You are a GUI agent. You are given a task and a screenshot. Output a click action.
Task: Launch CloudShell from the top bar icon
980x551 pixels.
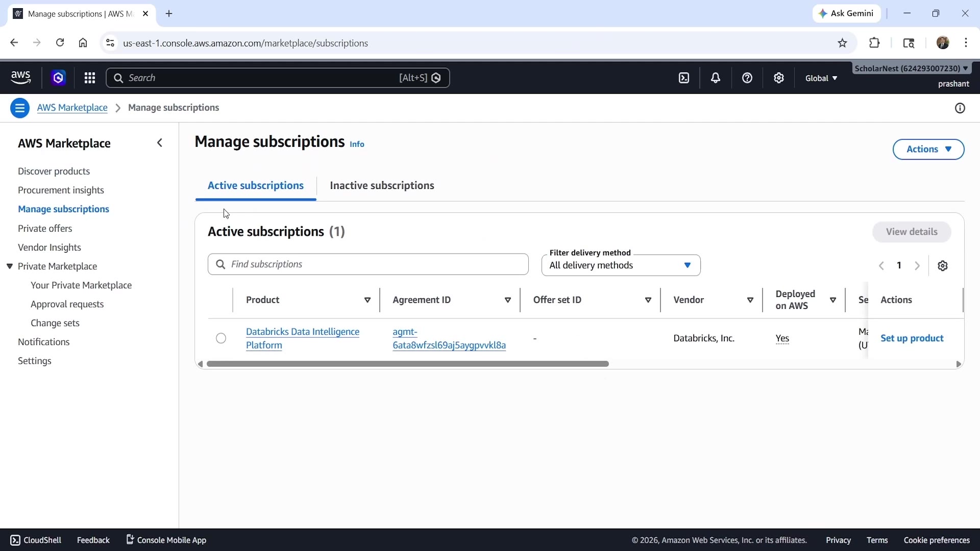(684, 78)
